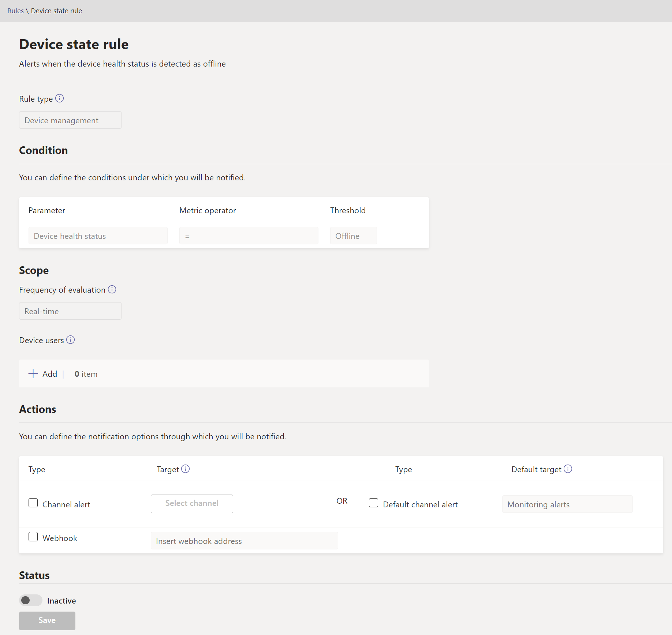Click the '0 item' count text
This screenshot has width=672, height=635.
pyautogui.click(x=86, y=374)
